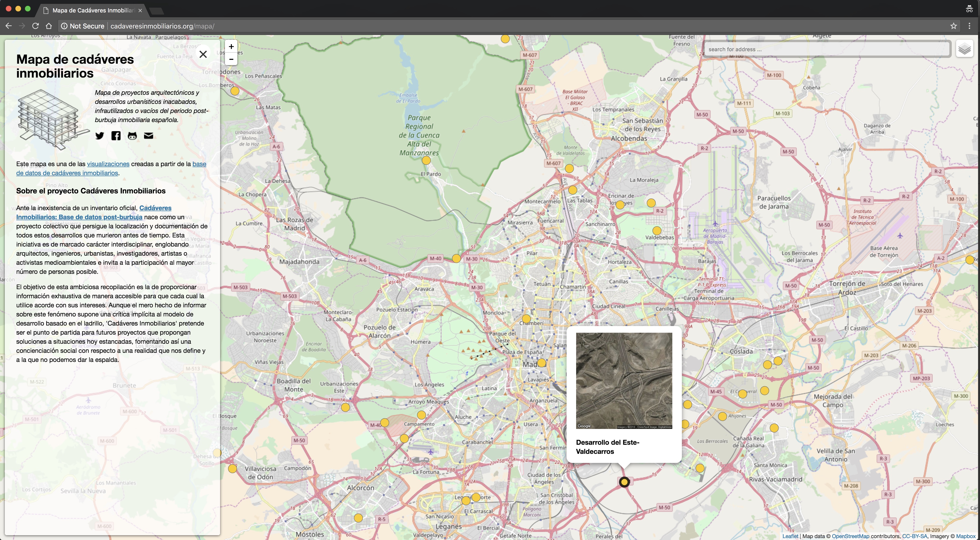Close the info sidebar with the X
This screenshot has height=540, width=980.
203,54
